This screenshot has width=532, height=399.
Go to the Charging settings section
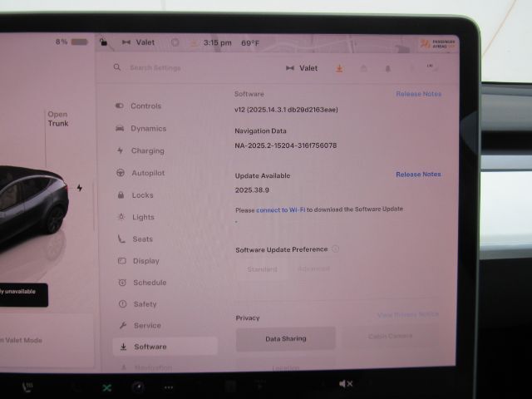(x=146, y=151)
